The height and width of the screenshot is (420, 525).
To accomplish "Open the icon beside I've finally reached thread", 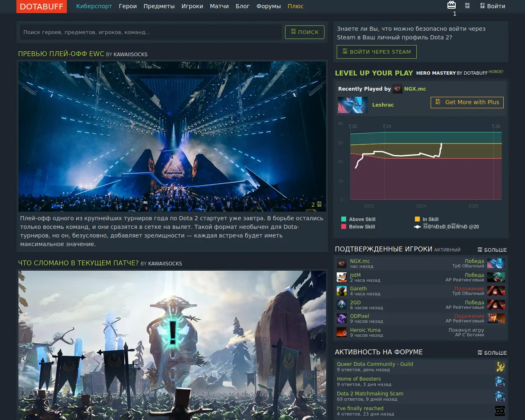I will click(500, 411).
